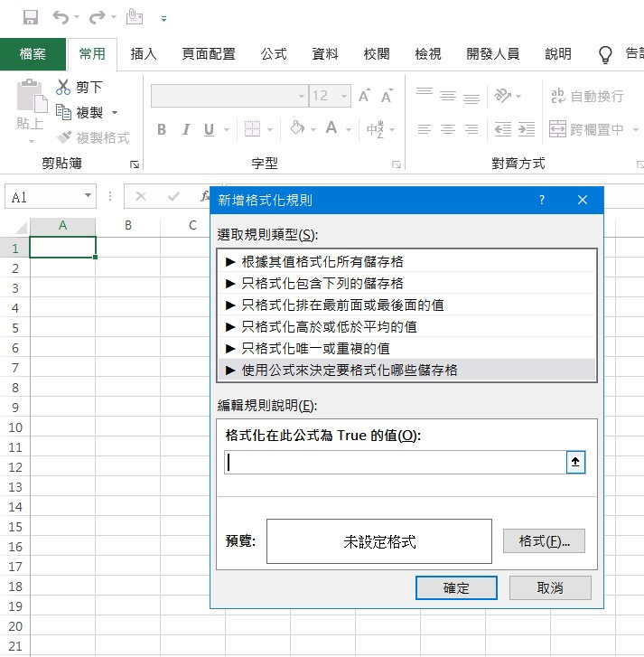Image resolution: width=644 pixels, height=657 pixels.
Task: Click the decrease font size icon
Action: click(x=387, y=96)
